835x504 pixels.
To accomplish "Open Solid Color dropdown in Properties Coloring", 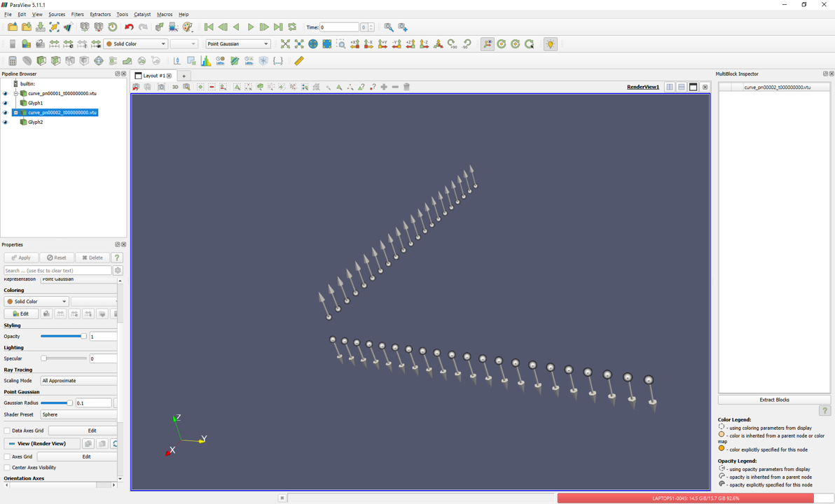I will [x=36, y=301].
